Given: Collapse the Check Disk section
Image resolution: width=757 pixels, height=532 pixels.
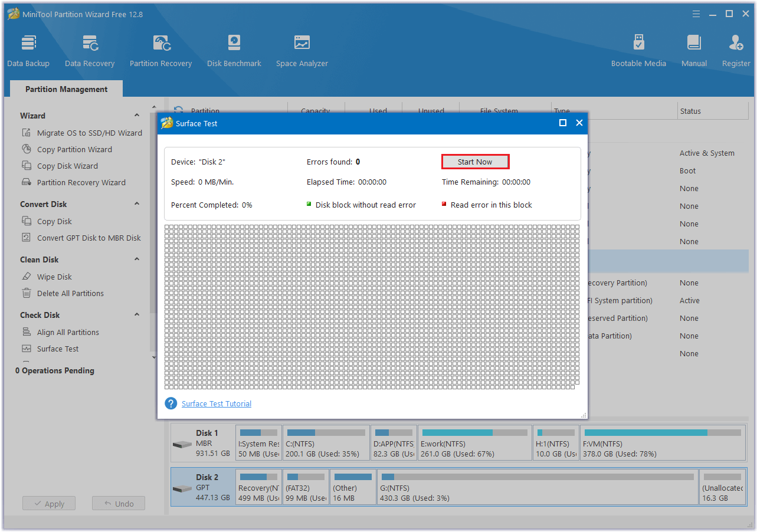Looking at the screenshot, I should pos(137,315).
